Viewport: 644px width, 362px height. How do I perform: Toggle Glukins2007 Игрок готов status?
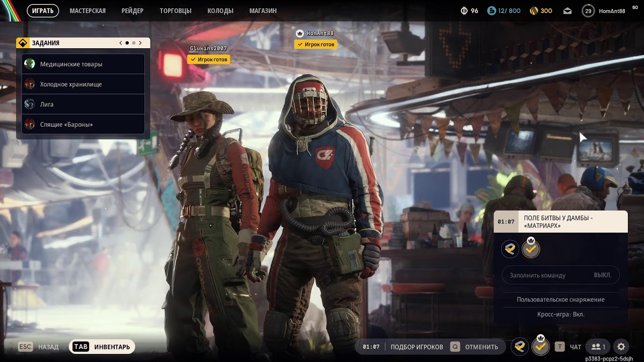tap(208, 59)
